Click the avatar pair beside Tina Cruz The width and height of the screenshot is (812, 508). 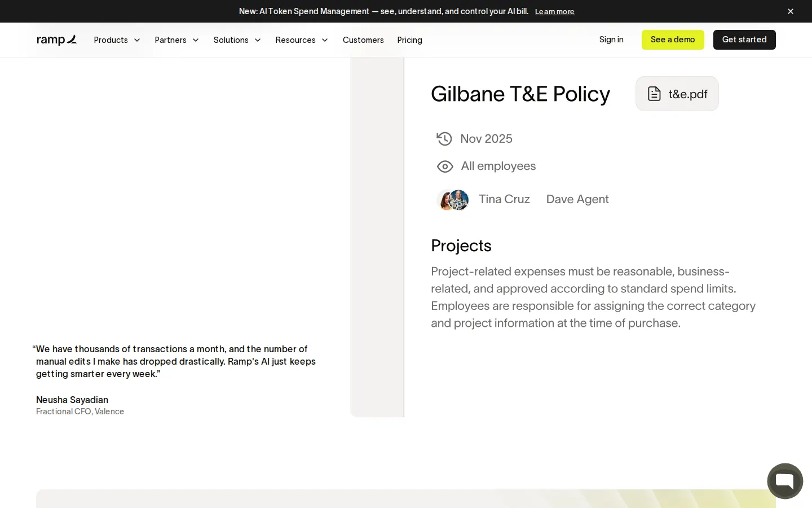click(x=453, y=200)
